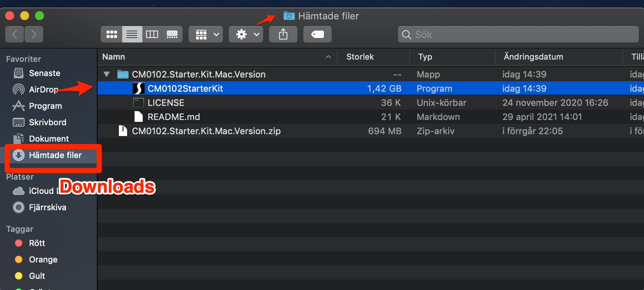Select the LICENSE file name

pyautogui.click(x=166, y=103)
